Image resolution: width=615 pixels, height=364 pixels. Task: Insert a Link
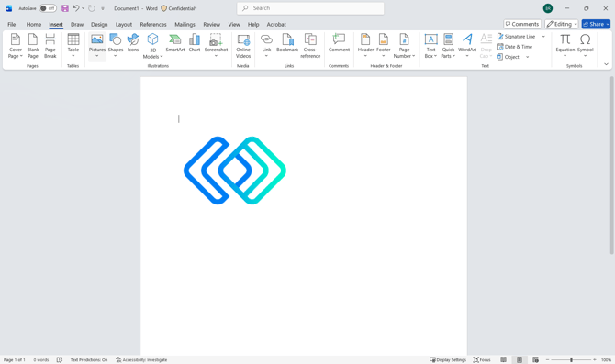[x=266, y=46]
